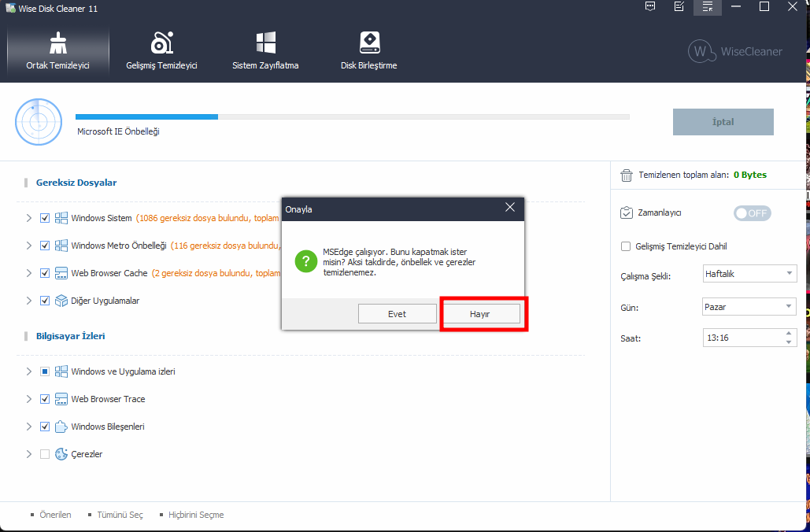The image size is (810, 532).
Task: Expand the Çerezler row
Action: tap(29, 454)
